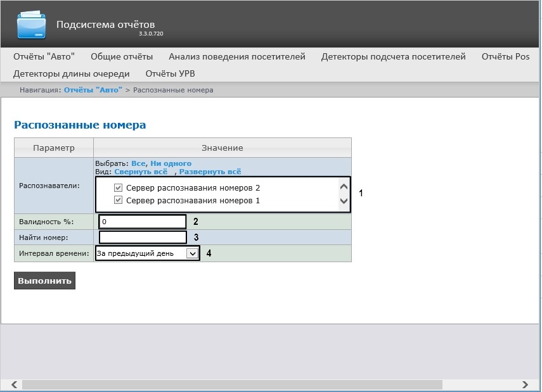Click the blue folder application logo icon
The width and height of the screenshot is (542, 392).
pos(31,25)
